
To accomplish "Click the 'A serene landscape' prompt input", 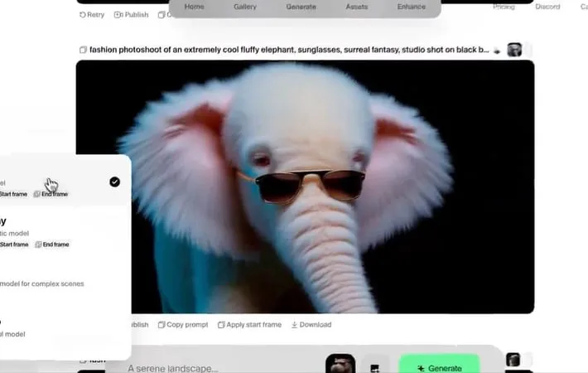I will (215, 368).
